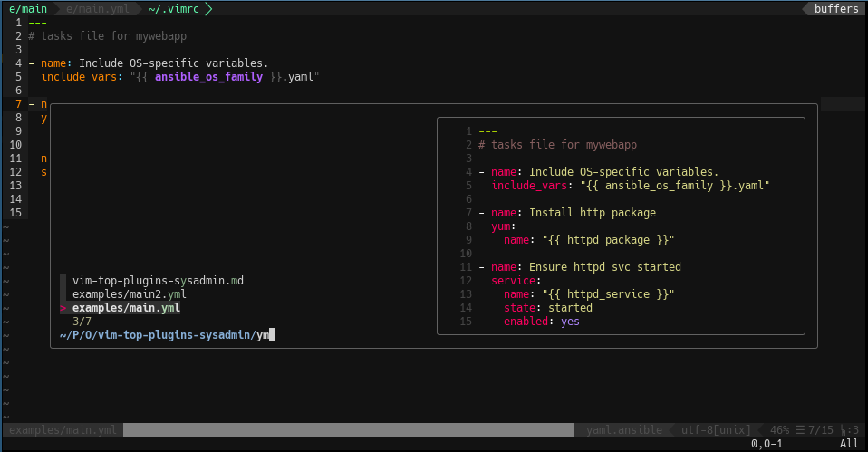Click the examples/main.yml filename in the statusline
Viewport: 868px width, 452px height.
click(x=63, y=429)
